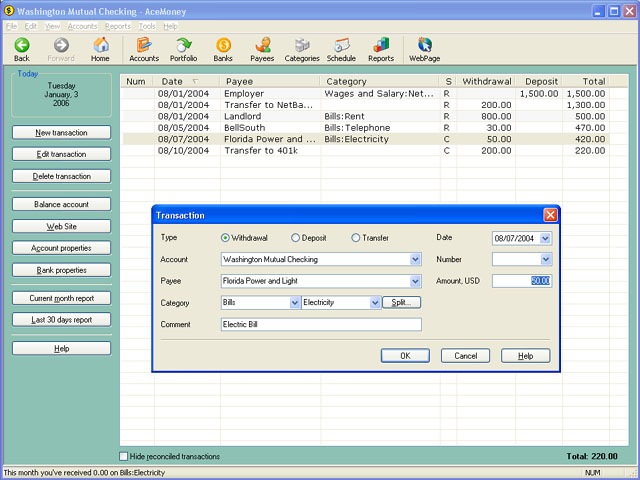640x480 pixels.
Task: Click the greyed Forward arrow icon
Action: [x=61, y=45]
